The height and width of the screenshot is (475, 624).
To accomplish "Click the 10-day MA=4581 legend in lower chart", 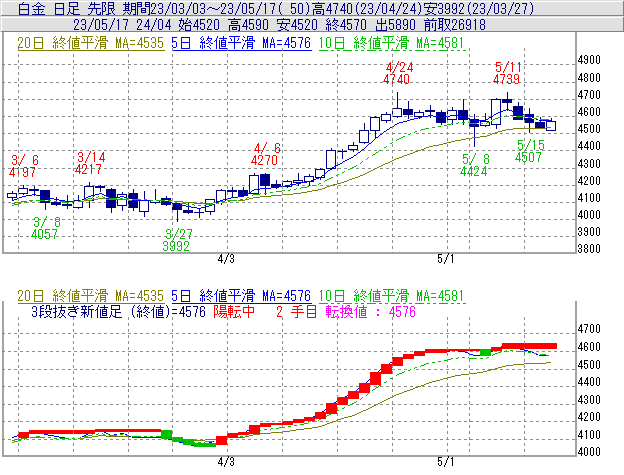I will pyautogui.click(x=392, y=296).
